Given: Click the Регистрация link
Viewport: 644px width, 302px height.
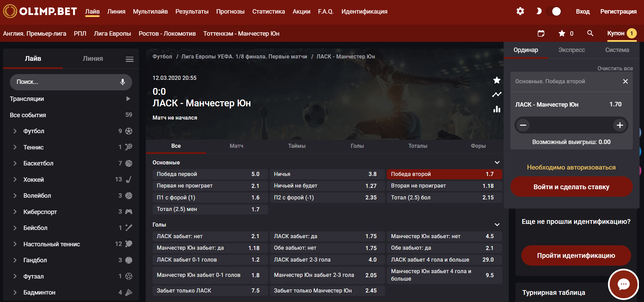Looking at the screenshot, I should (x=618, y=12).
